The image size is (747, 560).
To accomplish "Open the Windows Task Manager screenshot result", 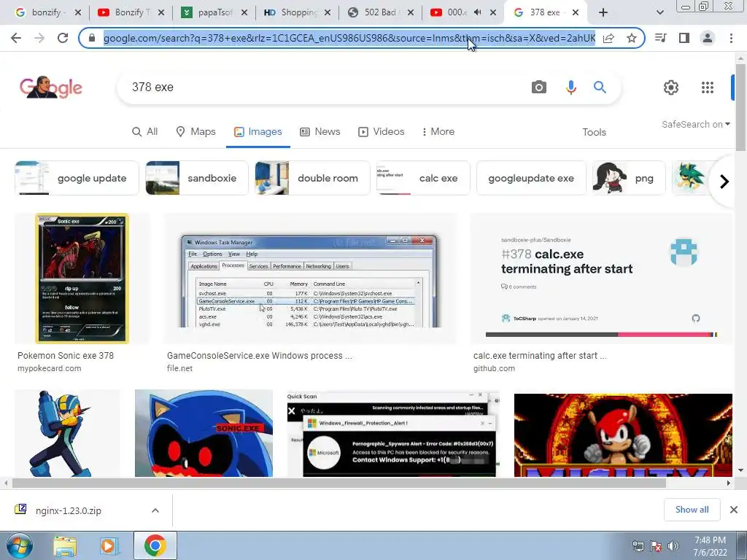I will tap(310, 279).
